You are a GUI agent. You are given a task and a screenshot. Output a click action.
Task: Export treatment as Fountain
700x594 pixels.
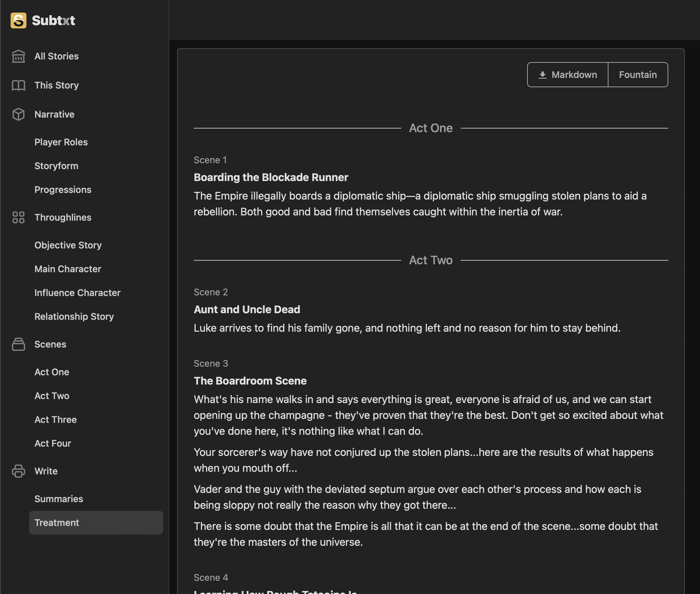point(638,75)
